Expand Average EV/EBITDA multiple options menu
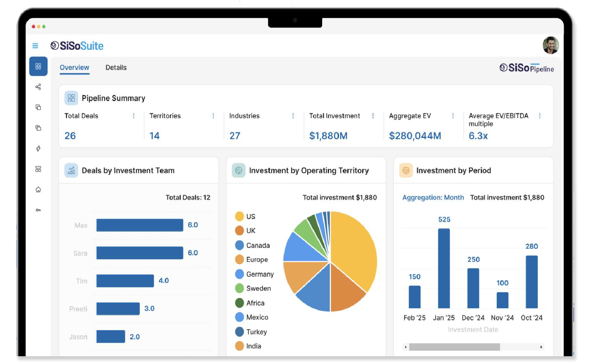Image resolution: width=597 pixels, height=364 pixels. click(540, 116)
